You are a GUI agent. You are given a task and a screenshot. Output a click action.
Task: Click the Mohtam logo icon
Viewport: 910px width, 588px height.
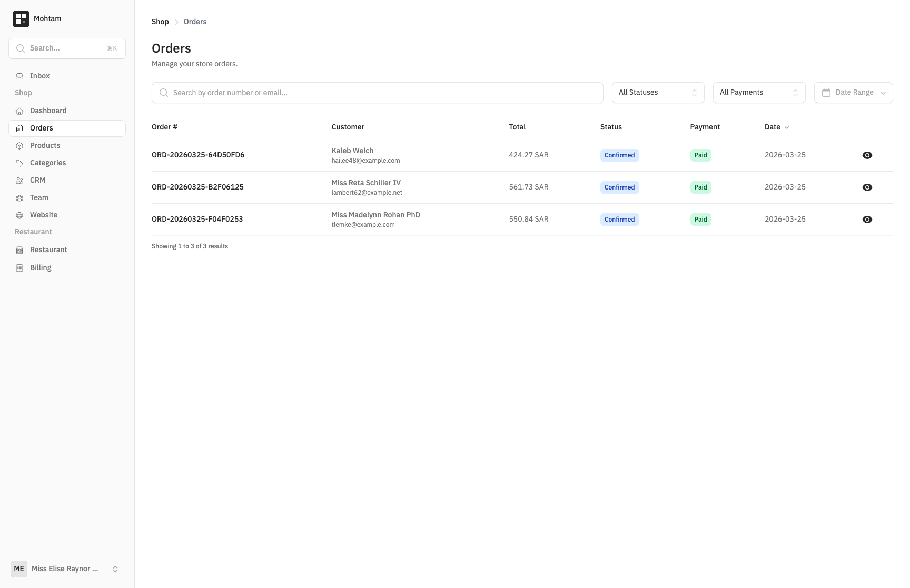pyautogui.click(x=21, y=19)
